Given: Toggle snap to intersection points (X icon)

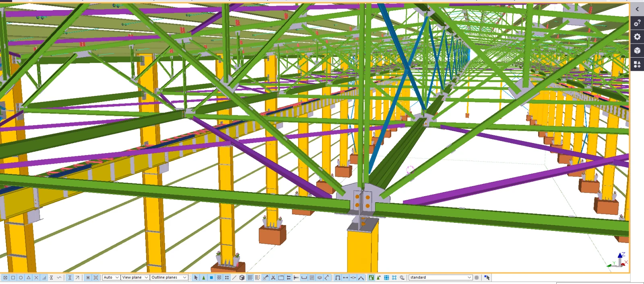Looking at the screenshot, I should pyautogui.click(x=36, y=278).
